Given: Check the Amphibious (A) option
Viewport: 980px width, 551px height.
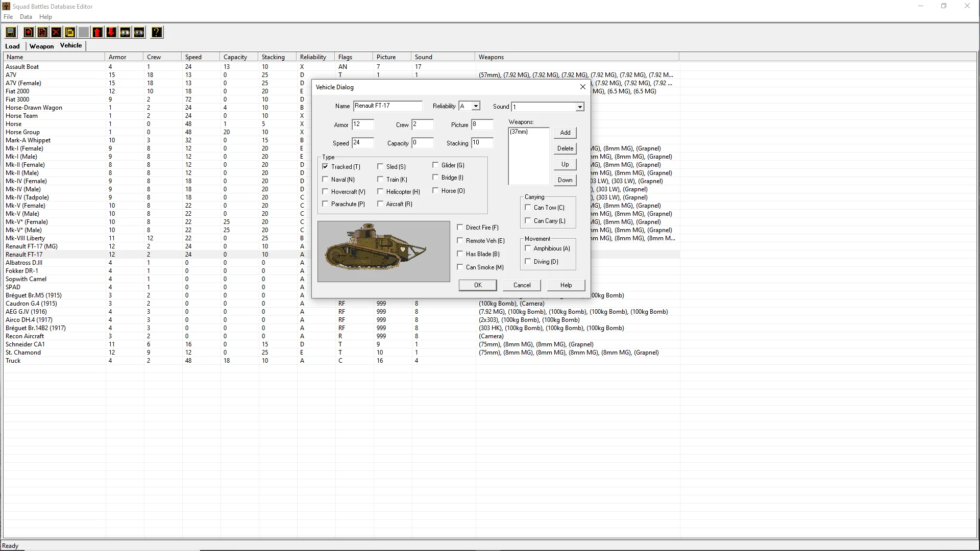Looking at the screenshot, I should pyautogui.click(x=528, y=248).
